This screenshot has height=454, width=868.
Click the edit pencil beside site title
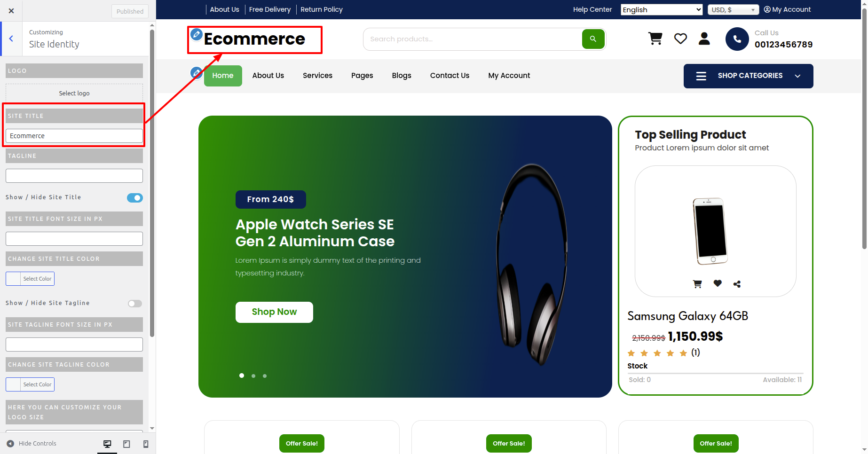(197, 34)
